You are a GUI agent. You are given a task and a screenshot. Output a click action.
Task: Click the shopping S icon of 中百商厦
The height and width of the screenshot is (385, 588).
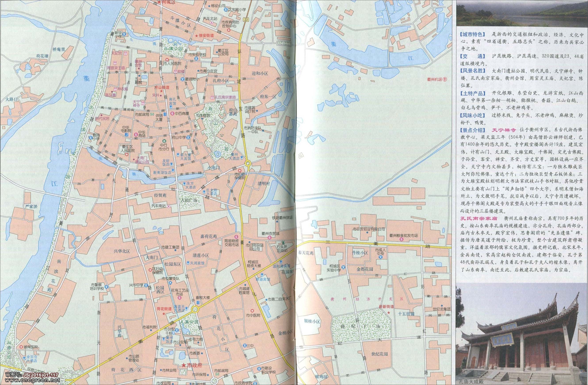click(x=172, y=114)
